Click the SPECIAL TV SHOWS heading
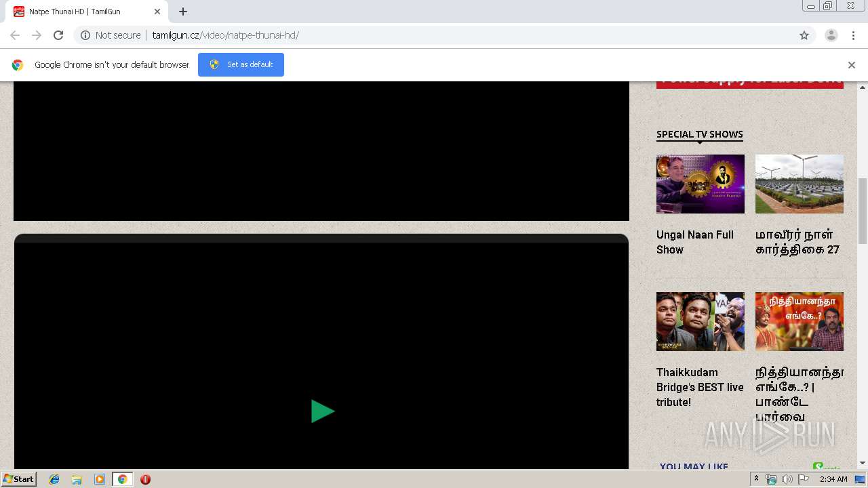The width and height of the screenshot is (868, 488). pos(700,134)
